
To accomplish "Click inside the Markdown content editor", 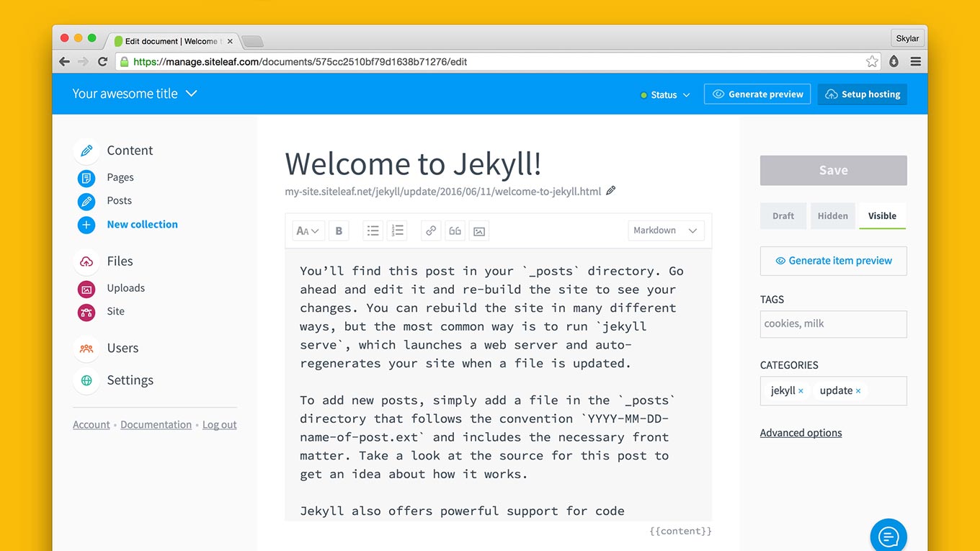I will click(x=498, y=385).
